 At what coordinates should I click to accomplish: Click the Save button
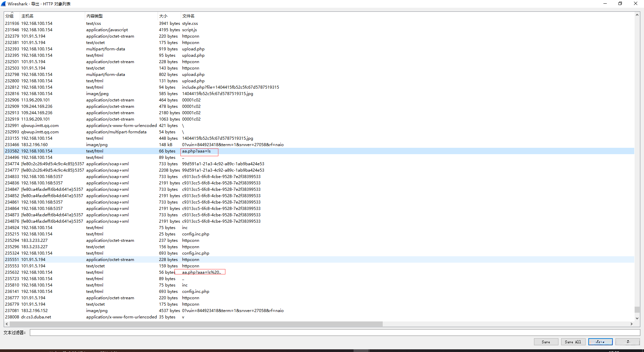click(x=546, y=342)
